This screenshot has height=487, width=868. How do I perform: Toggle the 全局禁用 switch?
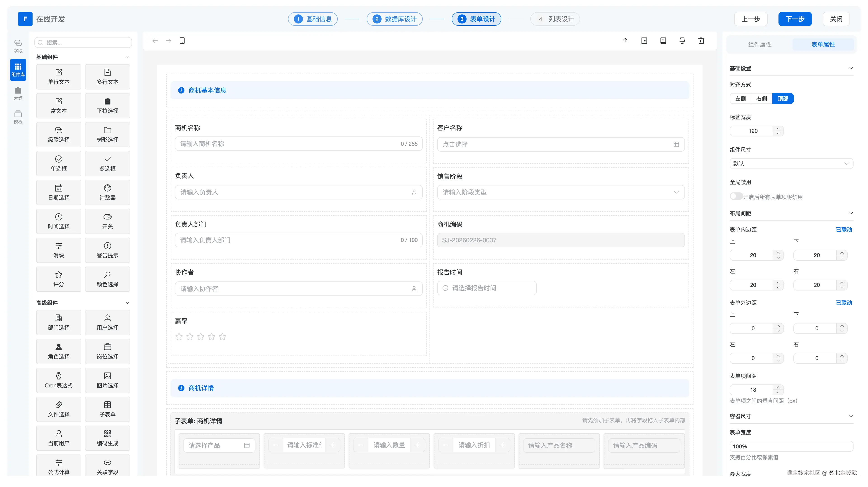click(x=736, y=196)
